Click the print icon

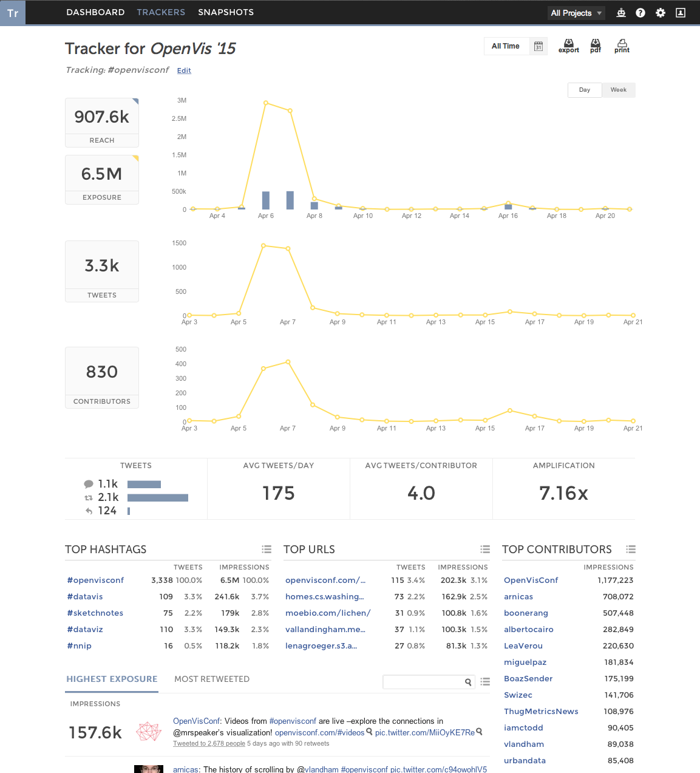point(622,46)
